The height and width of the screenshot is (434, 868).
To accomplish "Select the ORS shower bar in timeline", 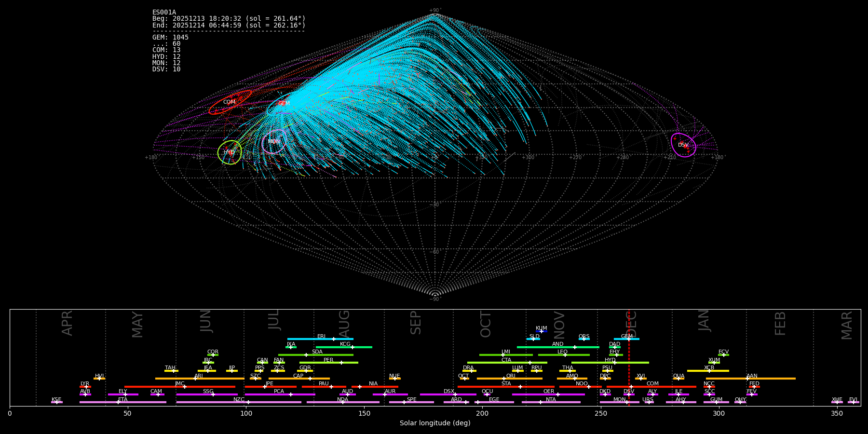I will (x=584, y=339).
